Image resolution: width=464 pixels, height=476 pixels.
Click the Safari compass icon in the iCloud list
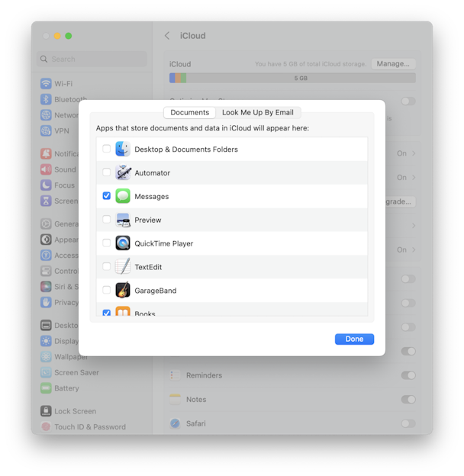point(175,423)
